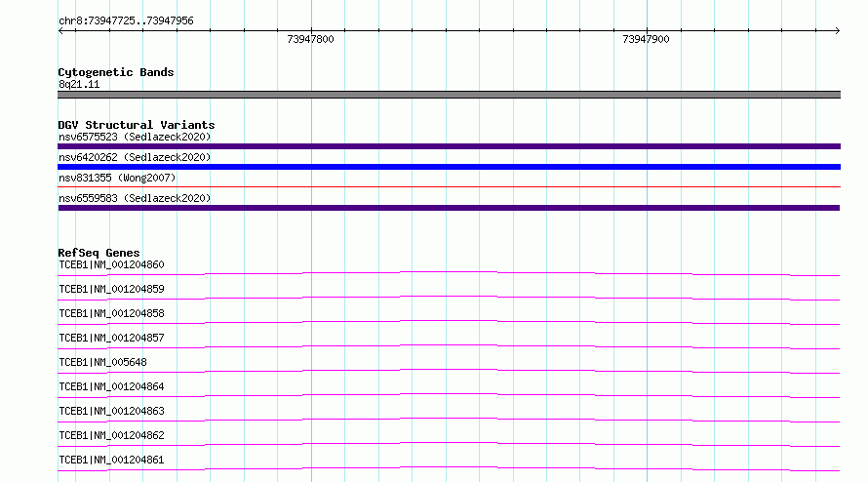The image size is (868, 482).
Task: Click the chr8:73947725..73947956 coordinate label
Action: pos(126,21)
